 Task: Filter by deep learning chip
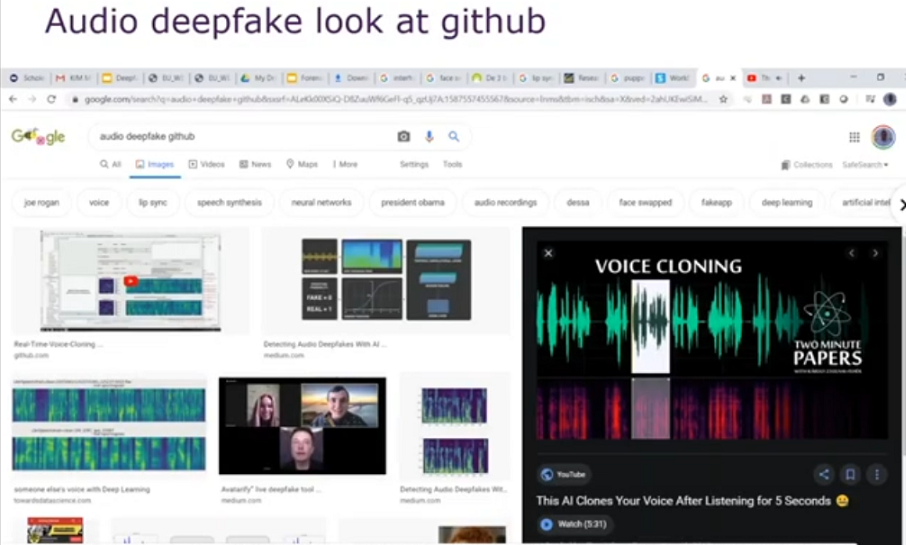coord(787,202)
